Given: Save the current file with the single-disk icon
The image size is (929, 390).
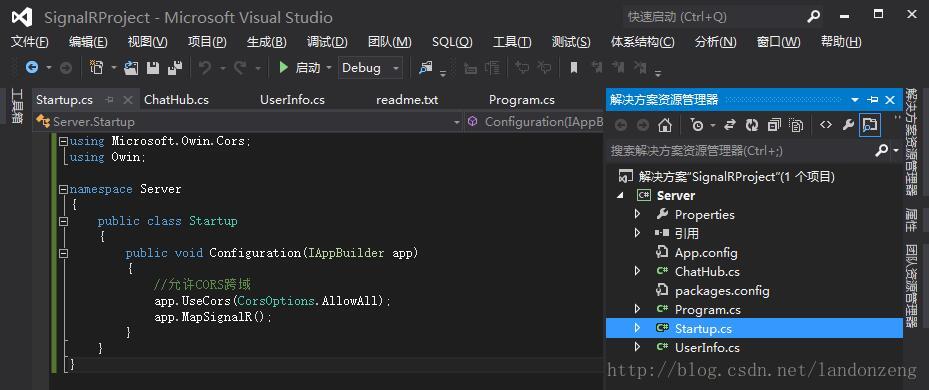Looking at the screenshot, I should point(153,68).
